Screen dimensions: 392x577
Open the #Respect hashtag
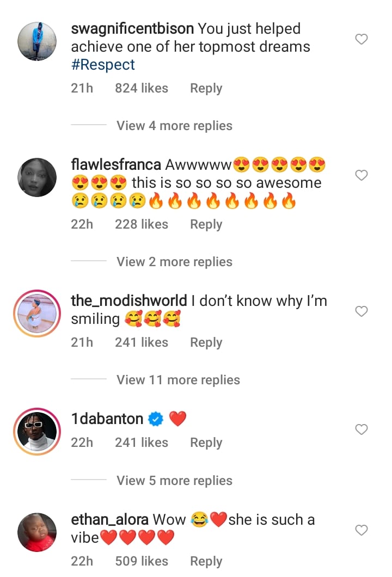tap(103, 65)
